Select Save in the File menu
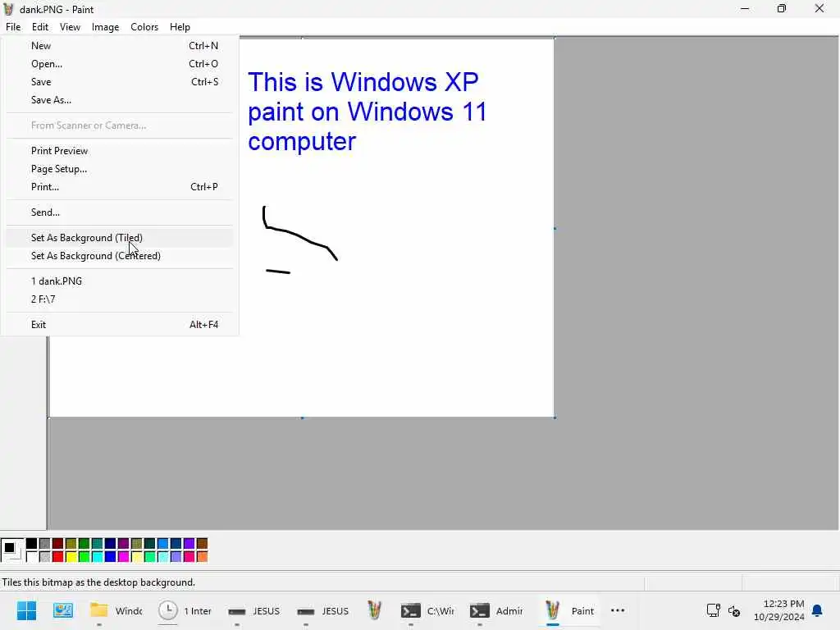This screenshot has width=840, height=630. click(x=120, y=82)
